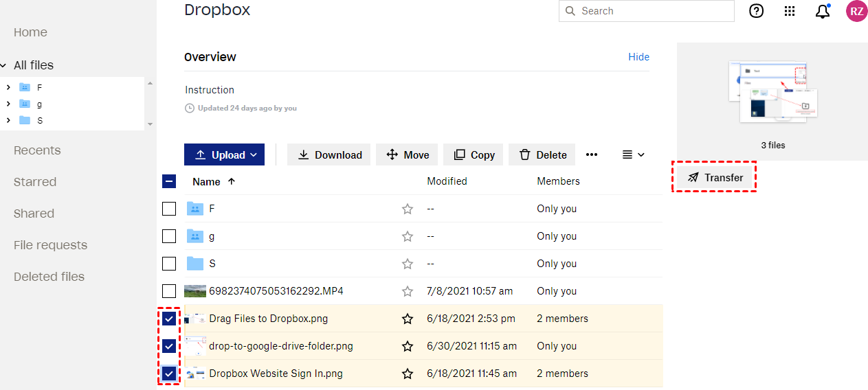Star the Dropbox Website Sign In.png file

pyautogui.click(x=408, y=374)
